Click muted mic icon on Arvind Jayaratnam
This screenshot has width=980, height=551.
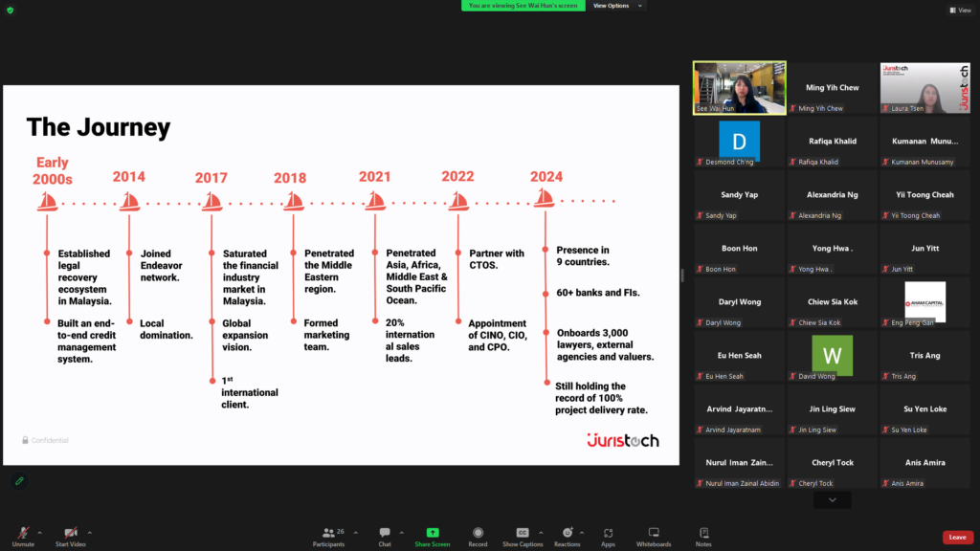[x=700, y=430]
